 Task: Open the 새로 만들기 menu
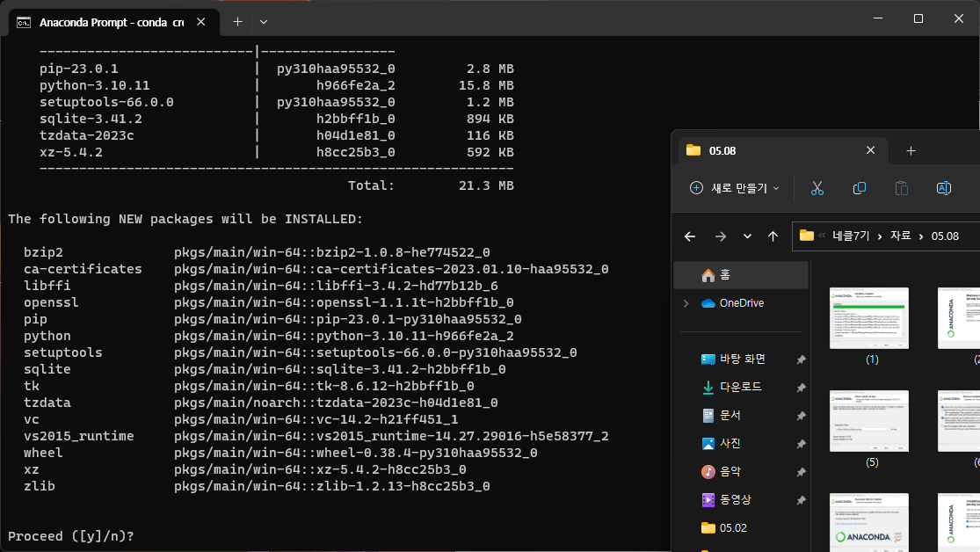tap(735, 188)
